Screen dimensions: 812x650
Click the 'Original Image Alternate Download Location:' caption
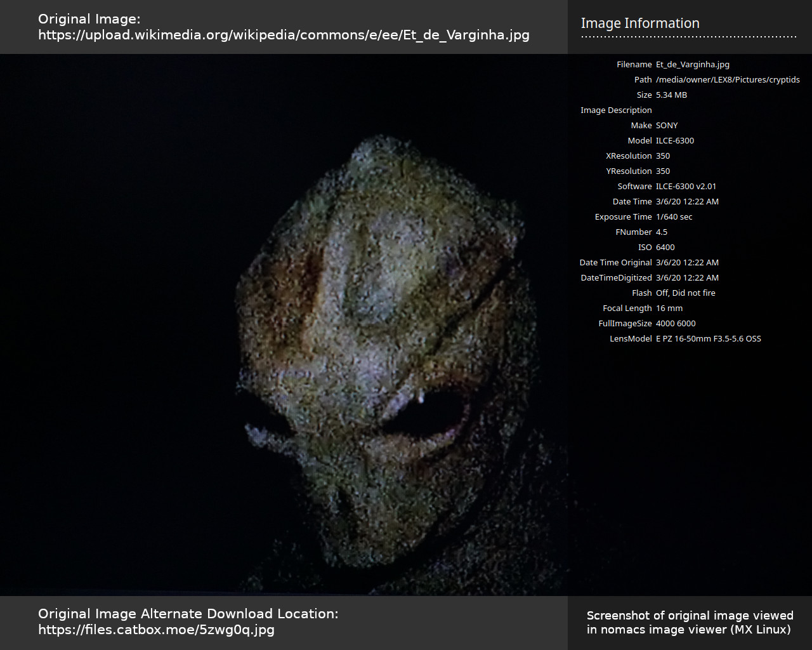coord(188,614)
